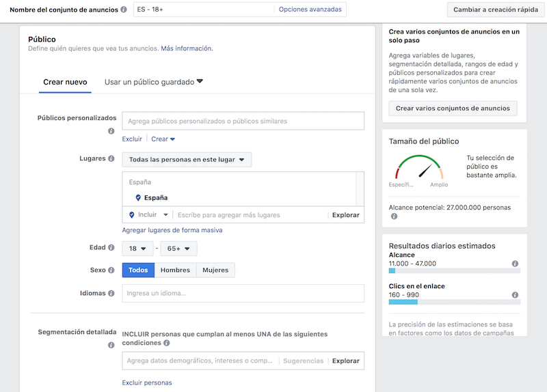Click info icon on Alcance estimate row

coord(515,264)
